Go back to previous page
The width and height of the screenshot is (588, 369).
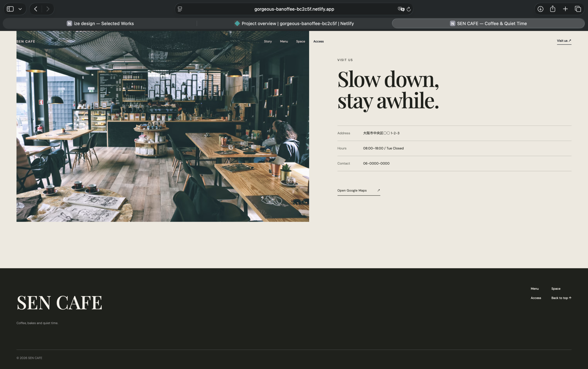coord(36,9)
